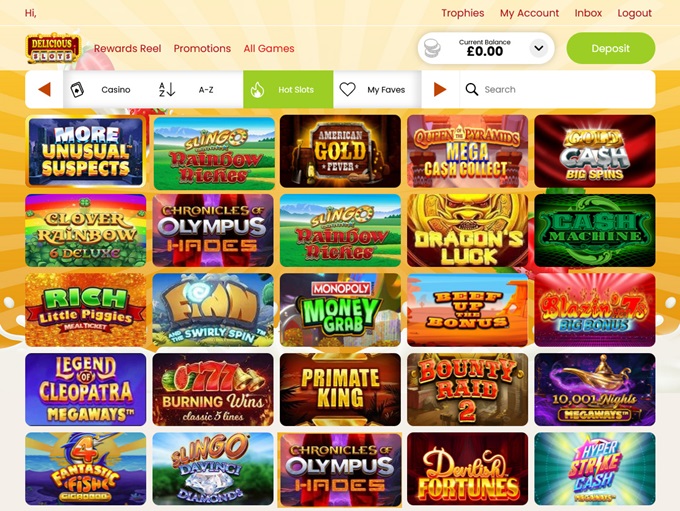680x511 pixels.
Task: Click the My Faves heart icon
Action: (347, 89)
